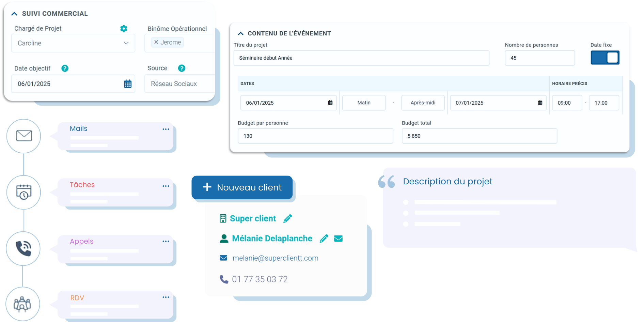Image resolution: width=644 pixels, height=322 pixels.
Task: Open the Tâches card
Action: coord(115,193)
